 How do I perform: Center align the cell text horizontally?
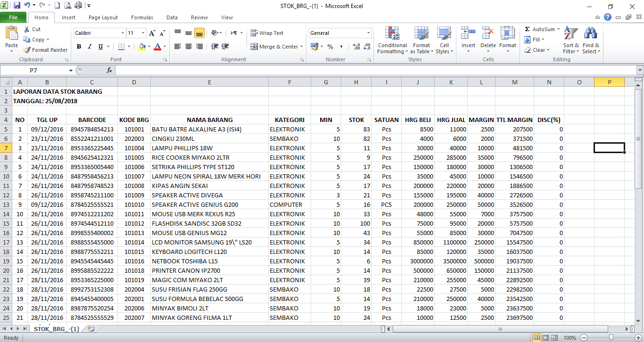tap(189, 47)
